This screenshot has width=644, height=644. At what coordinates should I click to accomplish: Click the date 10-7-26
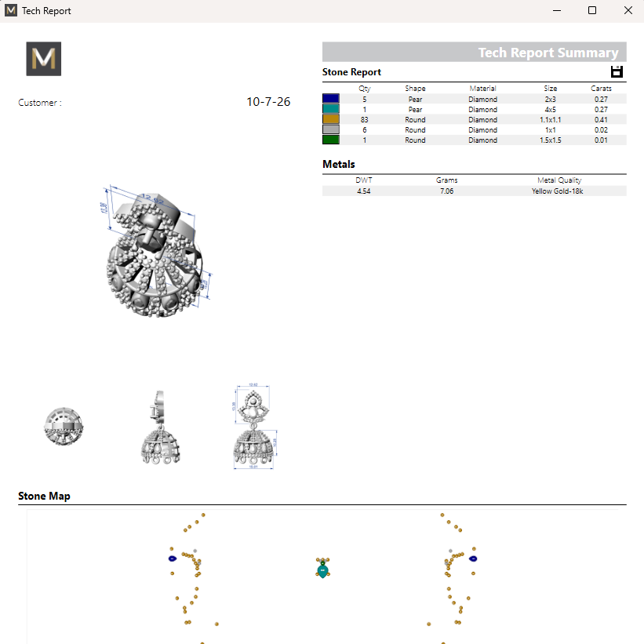268,101
